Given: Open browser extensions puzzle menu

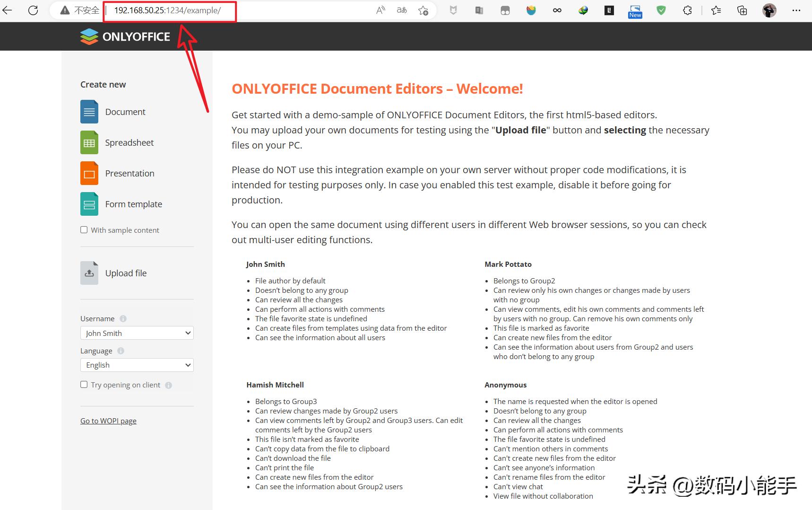Looking at the screenshot, I should (x=687, y=10).
